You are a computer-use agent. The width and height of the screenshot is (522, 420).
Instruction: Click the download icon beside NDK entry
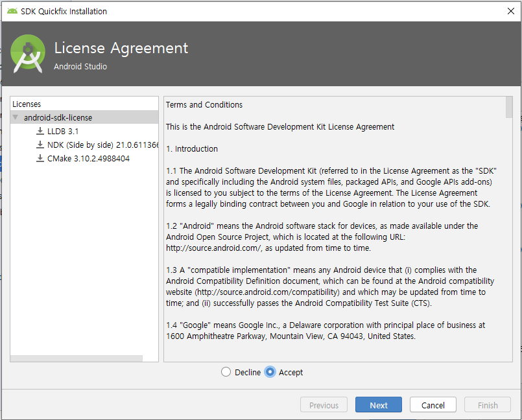click(40, 145)
